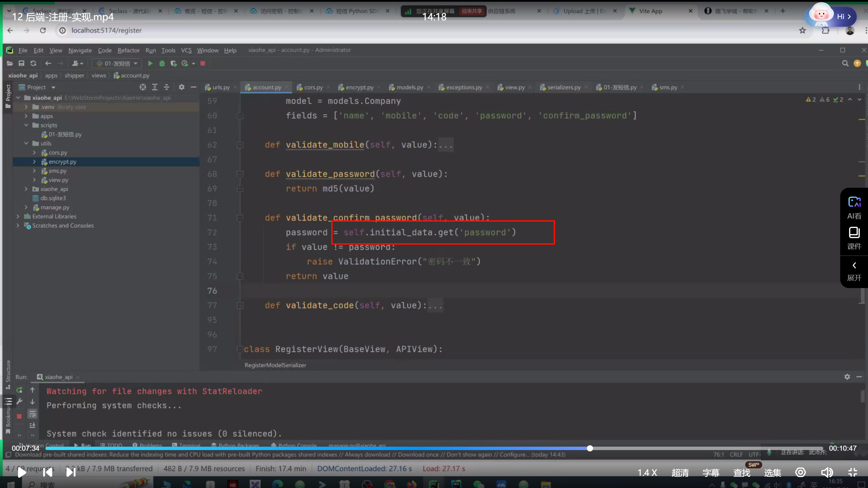Switch to models.py editor tab
The image size is (868, 488).
click(x=410, y=87)
